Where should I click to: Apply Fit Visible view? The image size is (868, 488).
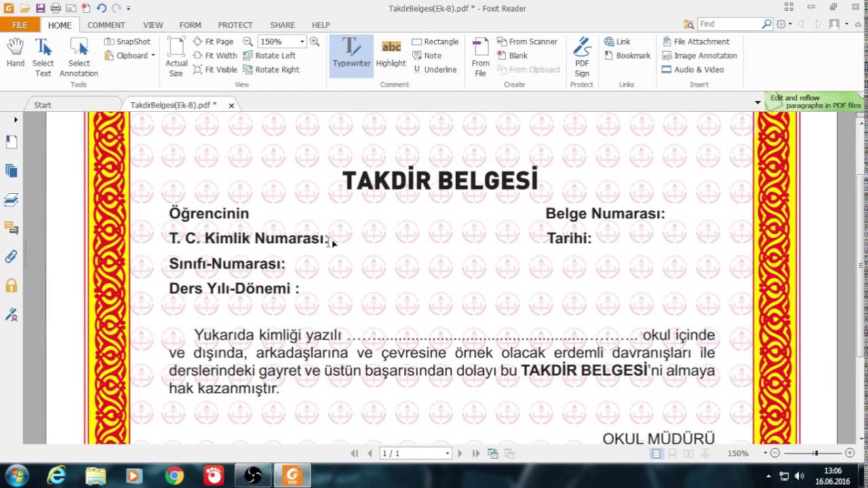coord(215,69)
